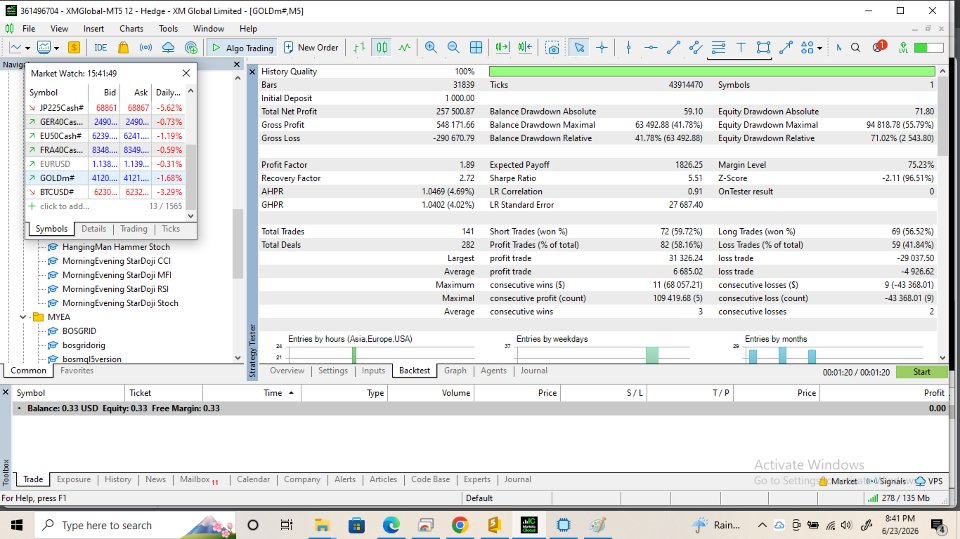The height and width of the screenshot is (539, 960).
Task: Switch chart to line chart type
Action: point(404,48)
